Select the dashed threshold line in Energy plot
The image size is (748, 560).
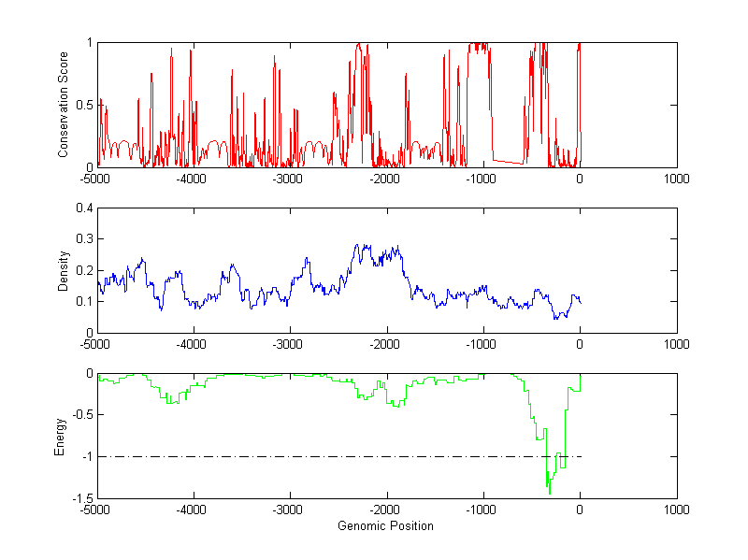click(x=280, y=456)
